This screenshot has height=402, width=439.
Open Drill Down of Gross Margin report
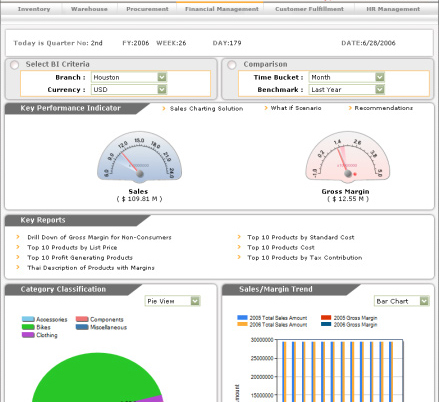tap(99, 237)
